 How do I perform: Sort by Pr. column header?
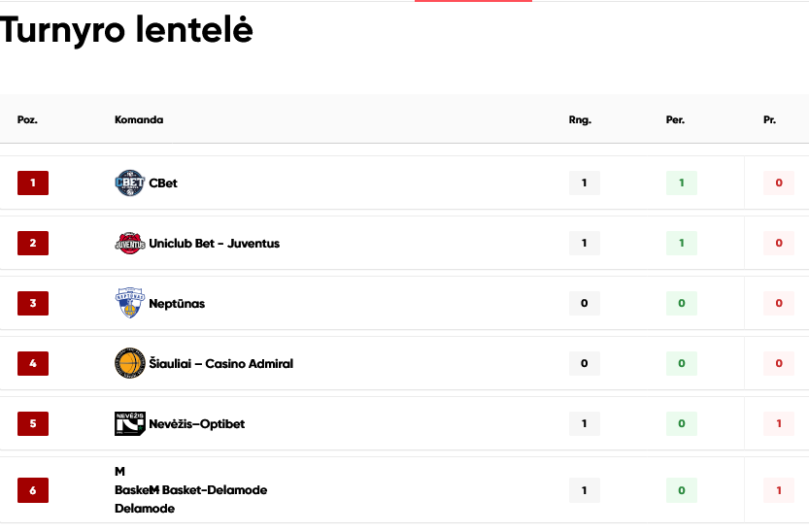[769, 119]
